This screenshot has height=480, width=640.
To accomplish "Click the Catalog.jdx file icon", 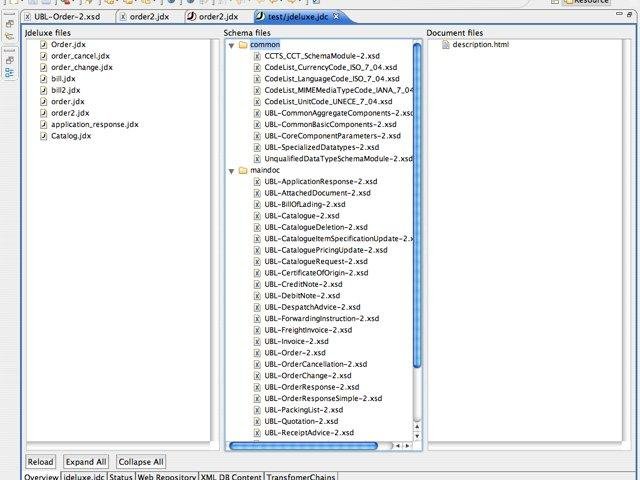I will point(44,136).
